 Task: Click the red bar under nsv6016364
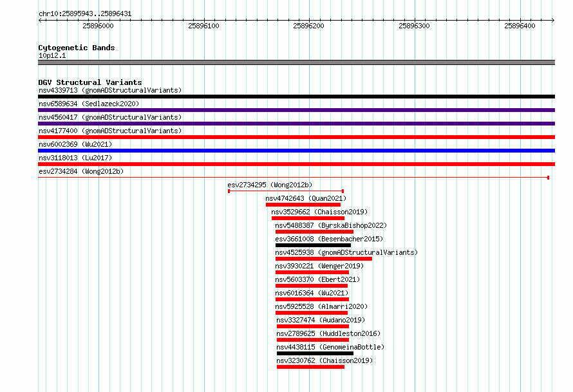click(x=312, y=299)
